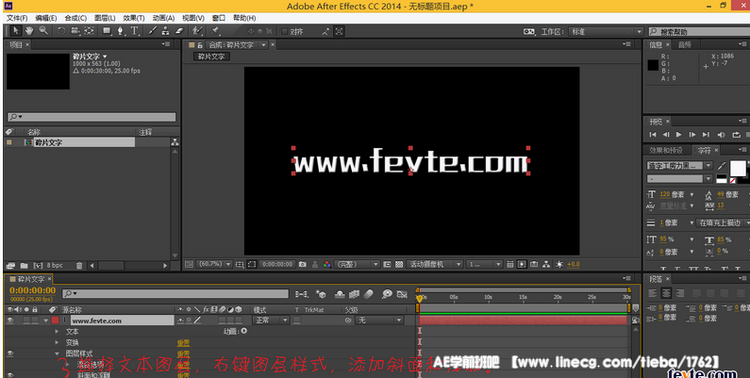The width and height of the screenshot is (750, 378).
Task: Click the motion blur enable icon
Action: [x=369, y=293]
